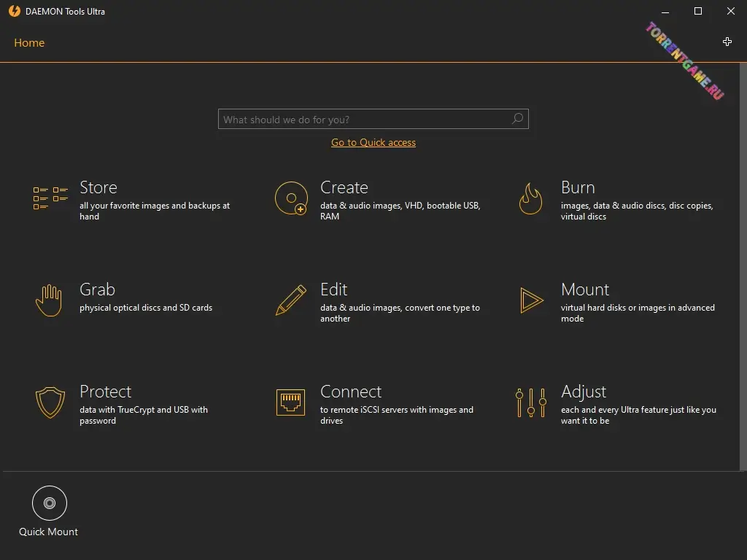Screen dimensions: 747x560
Task: Open the Create disc icon
Action: point(290,198)
